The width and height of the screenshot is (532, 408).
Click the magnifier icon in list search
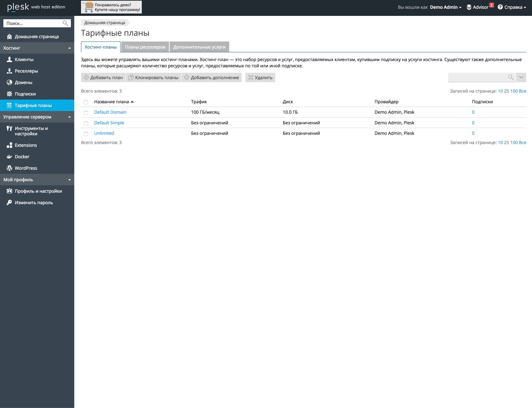(x=511, y=78)
